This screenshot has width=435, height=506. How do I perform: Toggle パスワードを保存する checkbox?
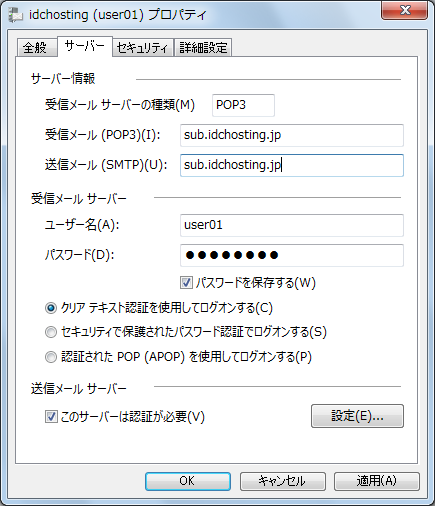pyautogui.click(x=186, y=283)
